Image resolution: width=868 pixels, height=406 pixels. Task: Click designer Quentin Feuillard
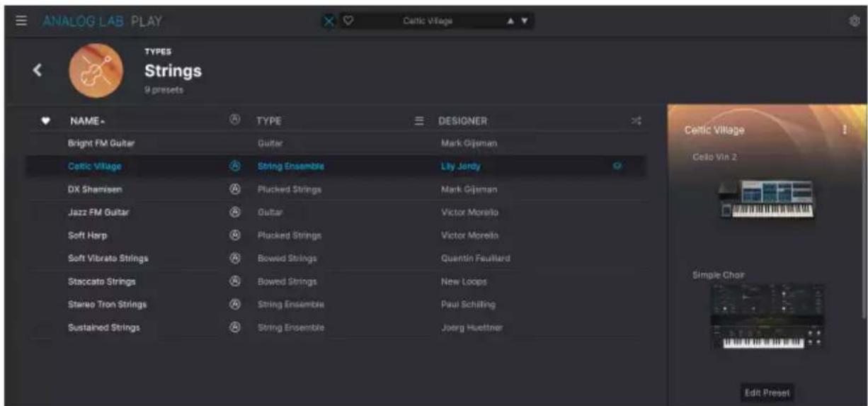point(476,259)
